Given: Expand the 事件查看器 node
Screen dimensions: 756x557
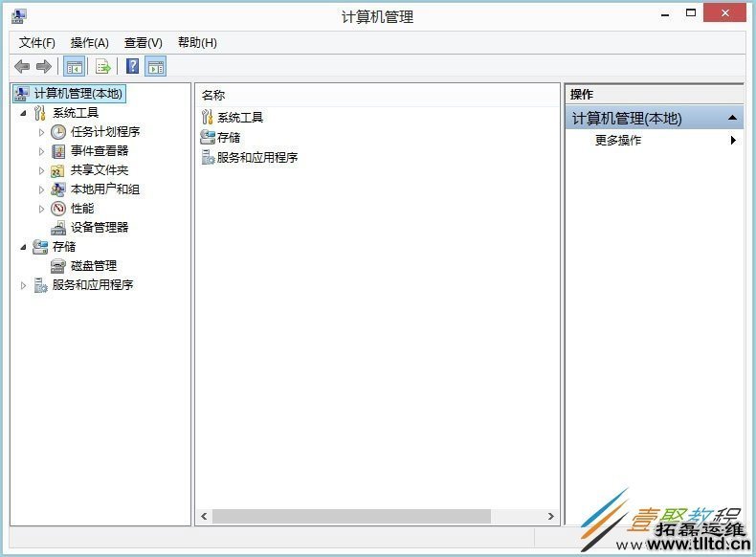Looking at the screenshot, I should pyautogui.click(x=41, y=151).
